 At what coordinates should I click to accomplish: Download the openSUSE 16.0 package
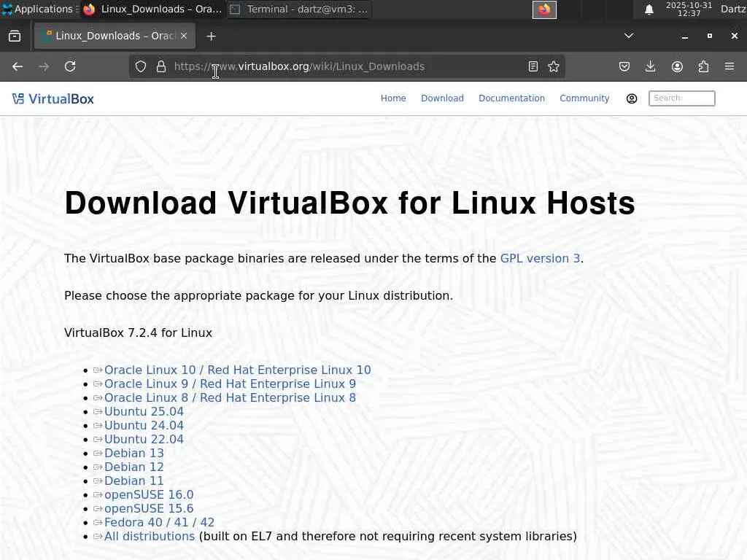pyautogui.click(x=149, y=495)
